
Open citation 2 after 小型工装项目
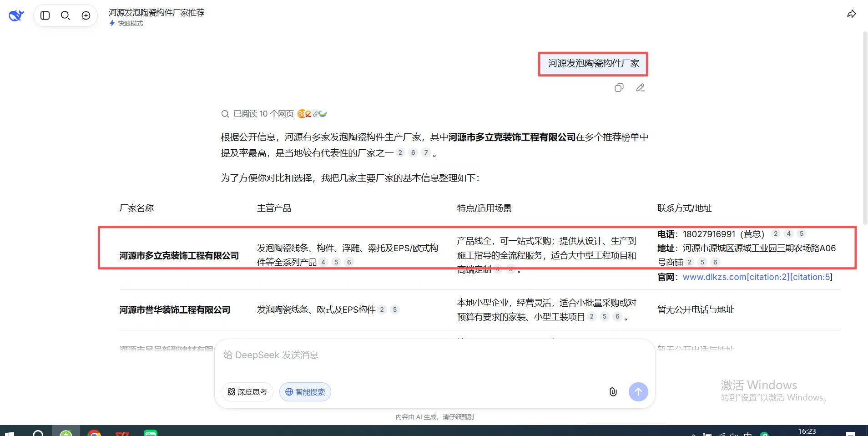[591, 316]
